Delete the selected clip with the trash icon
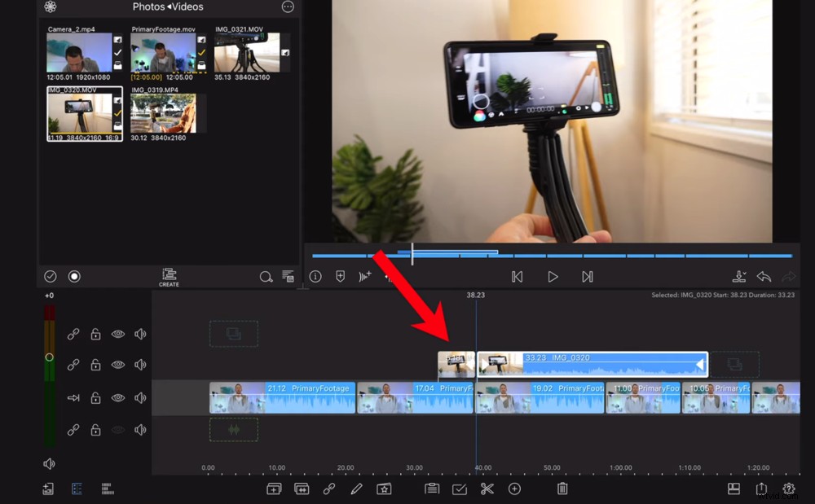This screenshot has width=815, height=504. tap(562, 489)
